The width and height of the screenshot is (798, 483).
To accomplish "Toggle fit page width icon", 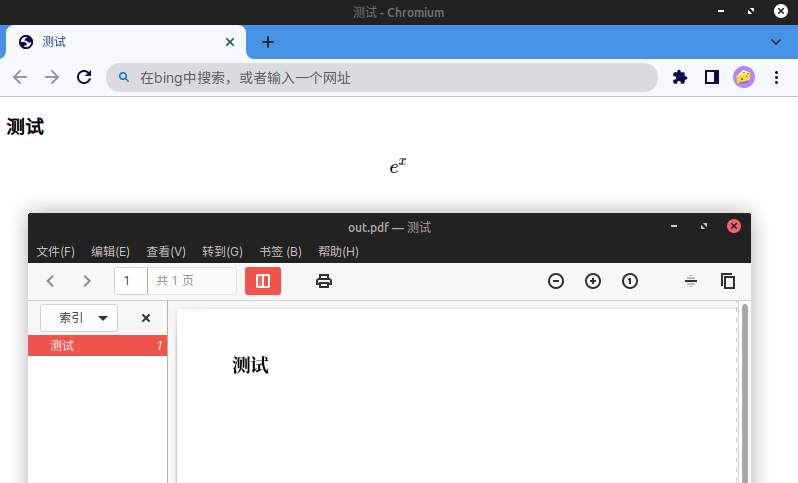I will coord(691,281).
